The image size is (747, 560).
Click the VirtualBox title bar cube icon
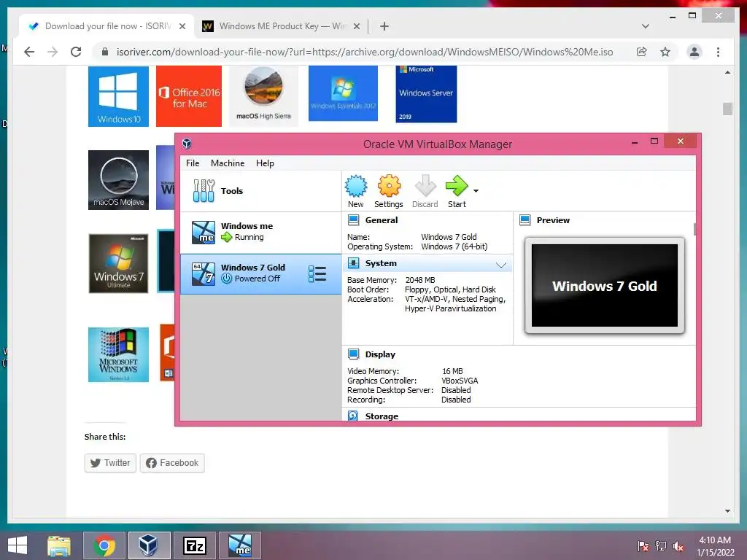pyautogui.click(x=187, y=144)
